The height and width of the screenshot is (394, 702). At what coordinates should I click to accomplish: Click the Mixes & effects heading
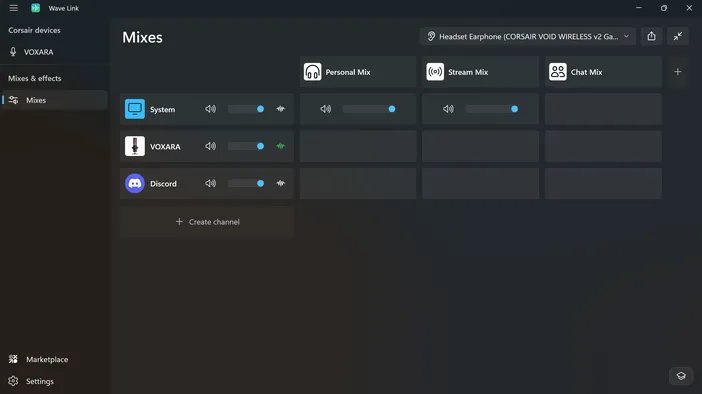click(x=35, y=78)
